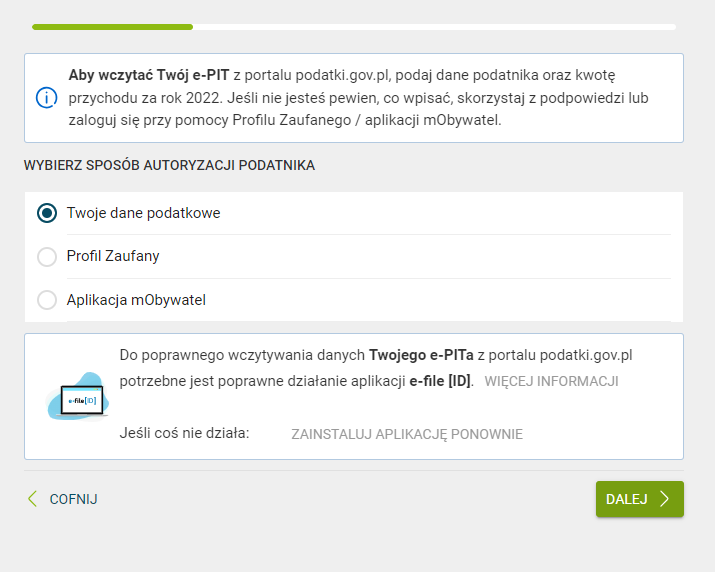
Task: Open the WIĘCEJ INFORMACJI link
Action: (551, 381)
